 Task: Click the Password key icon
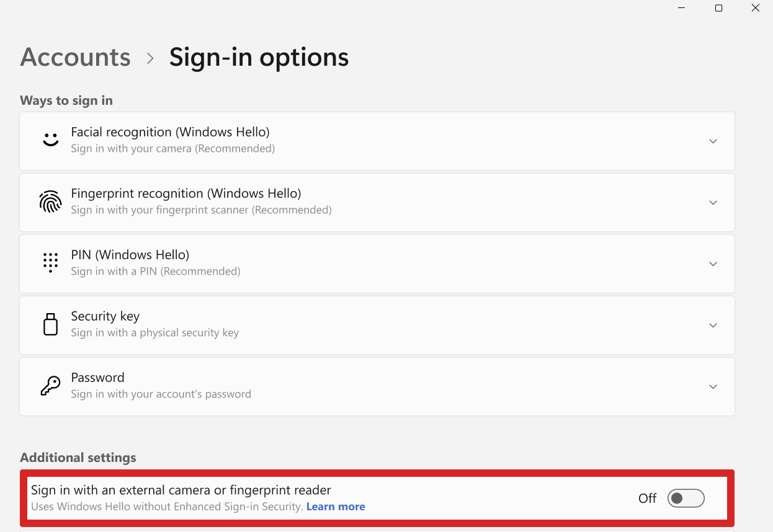click(x=50, y=386)
